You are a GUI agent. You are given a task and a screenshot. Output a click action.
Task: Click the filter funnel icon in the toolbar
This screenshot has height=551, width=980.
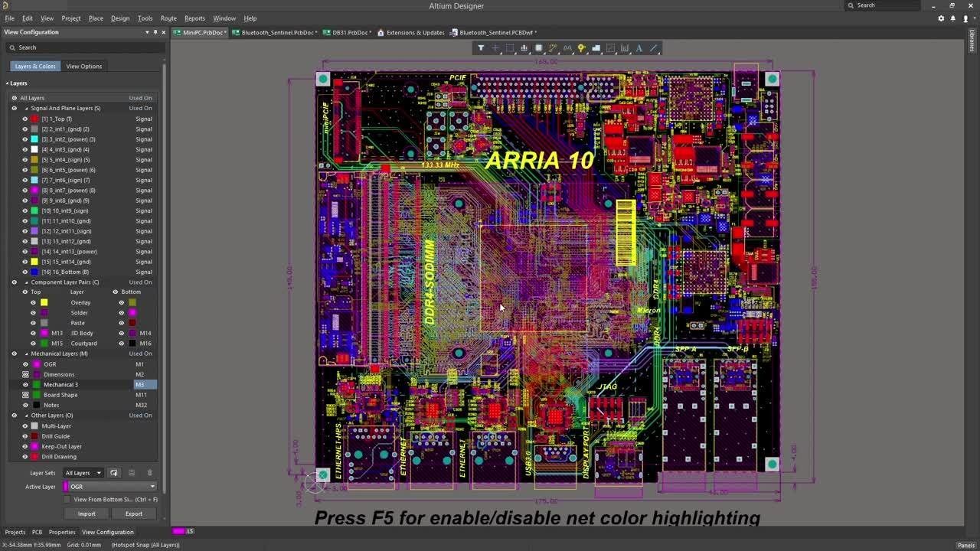[481, 47]
